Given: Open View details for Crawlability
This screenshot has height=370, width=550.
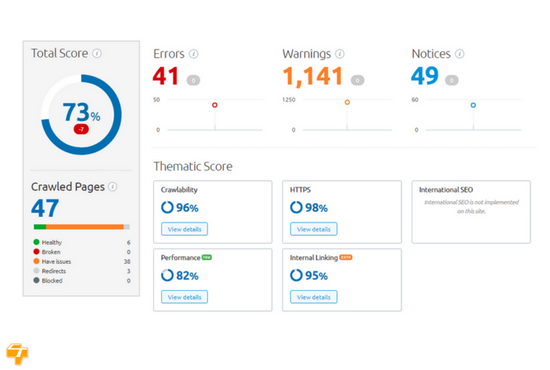Looking at the screenshot, I should [185, 229].
